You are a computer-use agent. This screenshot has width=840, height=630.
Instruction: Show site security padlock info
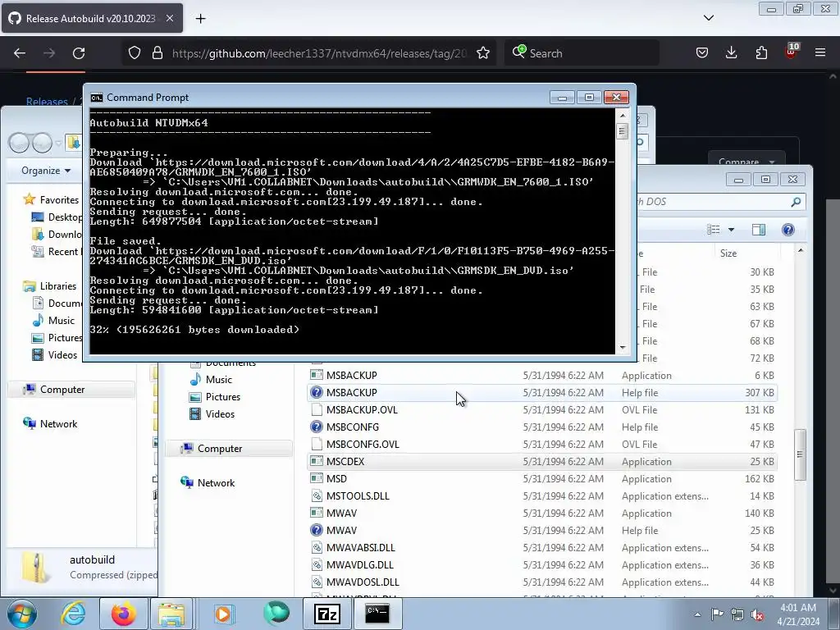pyautogui.click(x=157, y=53)
